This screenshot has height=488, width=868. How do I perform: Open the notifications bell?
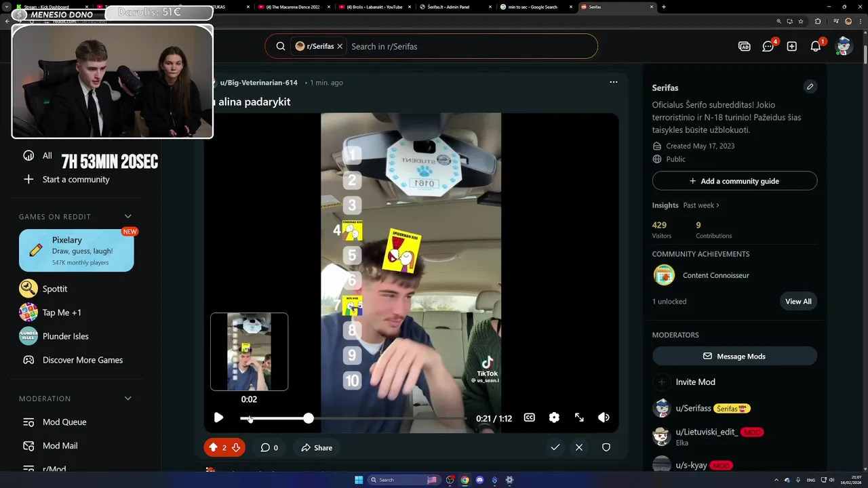coord(816,46)
